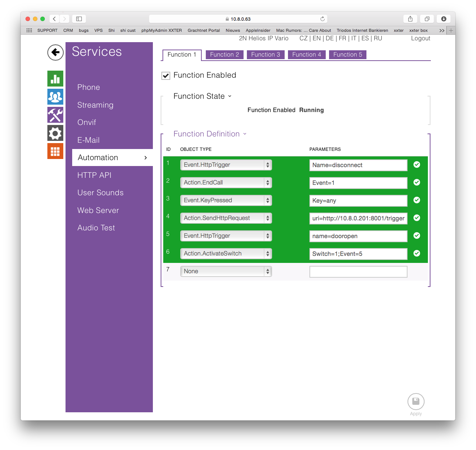
Task: Click the green Status bar-chart icon
Action: (x=55, y=79)
